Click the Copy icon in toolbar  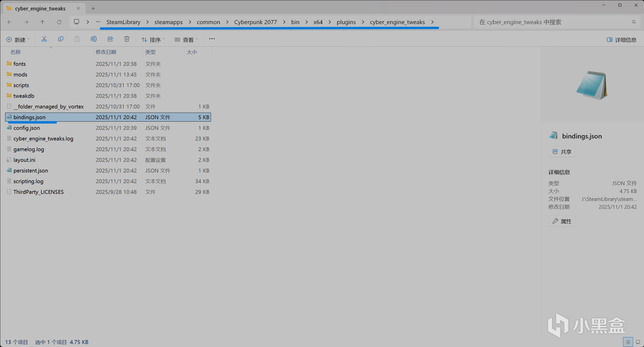tap(61, 39)
